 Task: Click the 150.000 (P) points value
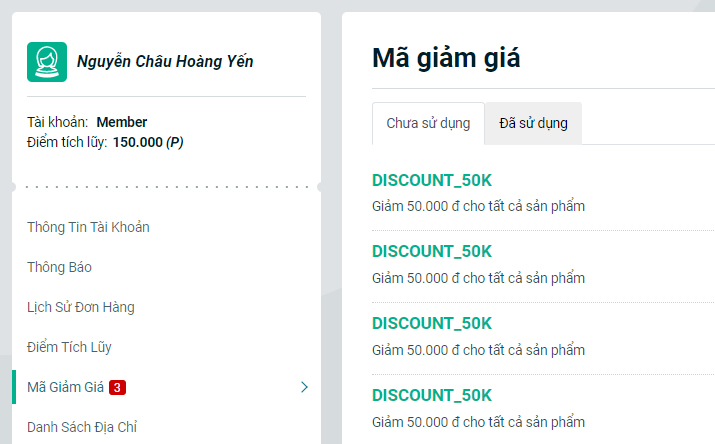148,142
